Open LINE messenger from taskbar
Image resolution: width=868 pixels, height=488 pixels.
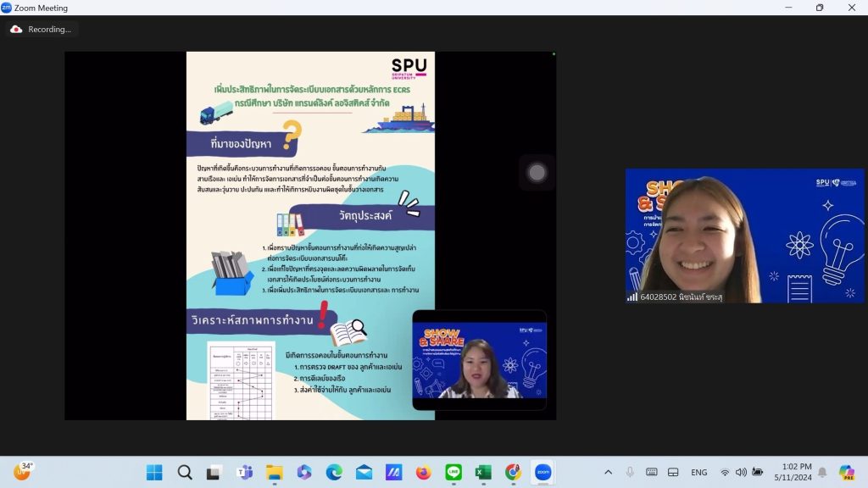[x=453, y=473]
